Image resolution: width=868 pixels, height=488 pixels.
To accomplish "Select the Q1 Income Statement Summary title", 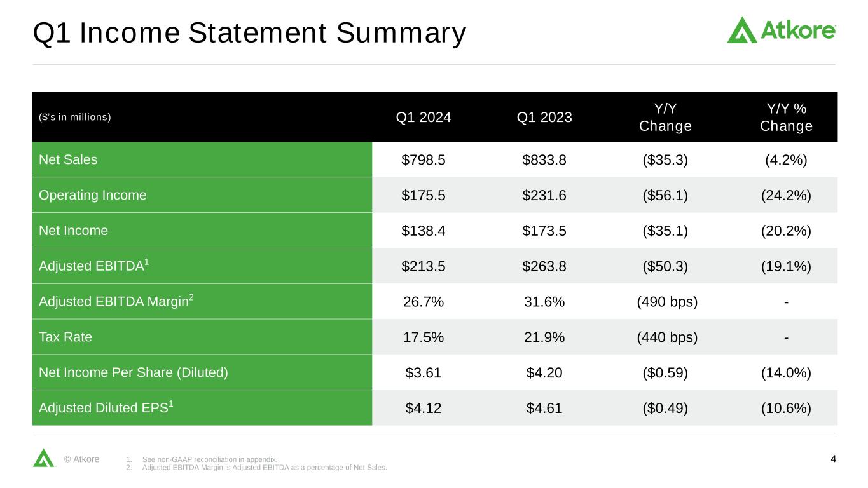I will click(249, 34).
